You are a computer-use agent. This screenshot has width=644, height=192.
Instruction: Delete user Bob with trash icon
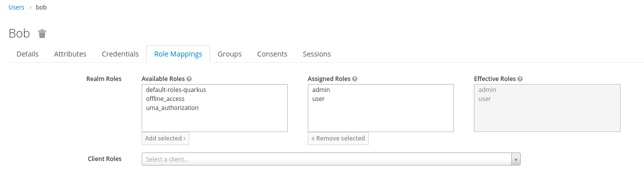point(42,33)
